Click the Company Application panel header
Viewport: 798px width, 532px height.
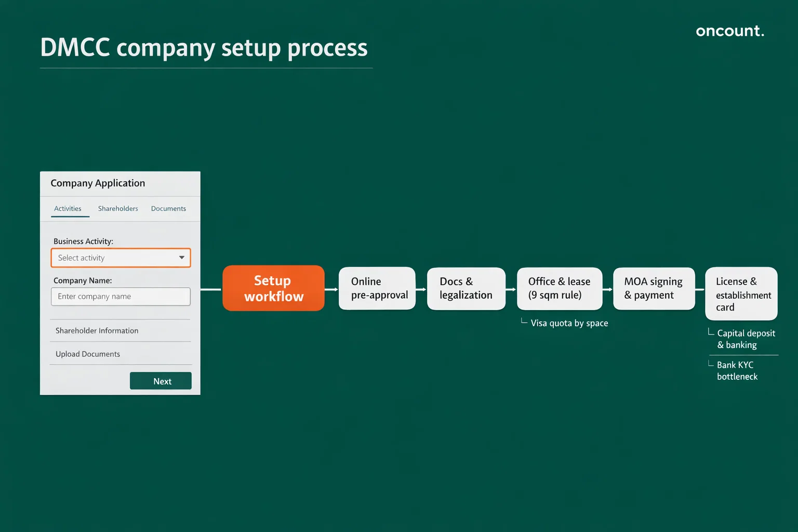coord(98,183)
